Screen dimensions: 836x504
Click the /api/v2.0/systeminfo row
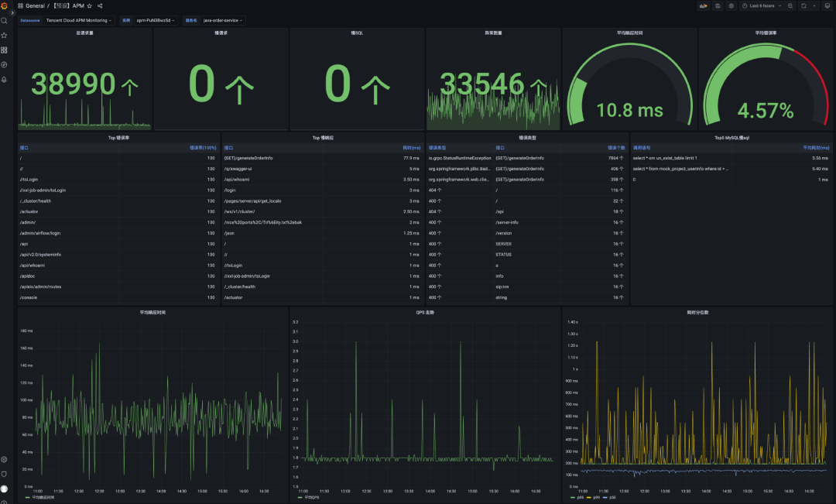point(118,255)
